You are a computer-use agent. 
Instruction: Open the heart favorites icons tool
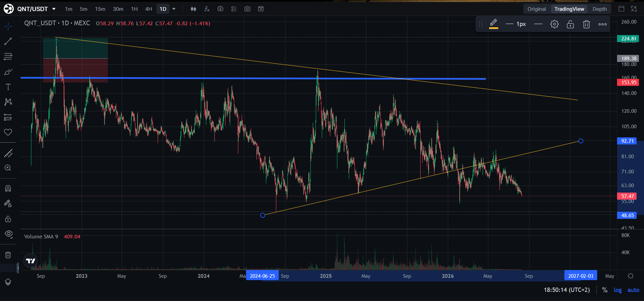8,131
